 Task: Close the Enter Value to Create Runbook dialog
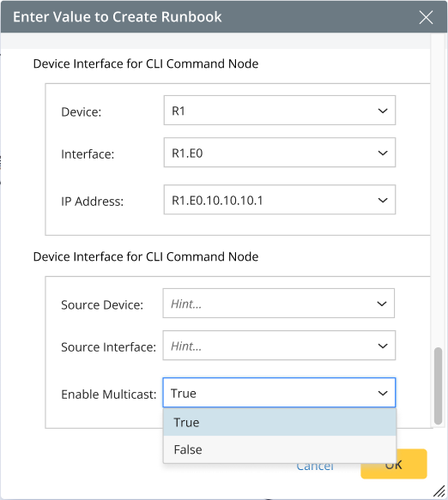coord(426,17)
